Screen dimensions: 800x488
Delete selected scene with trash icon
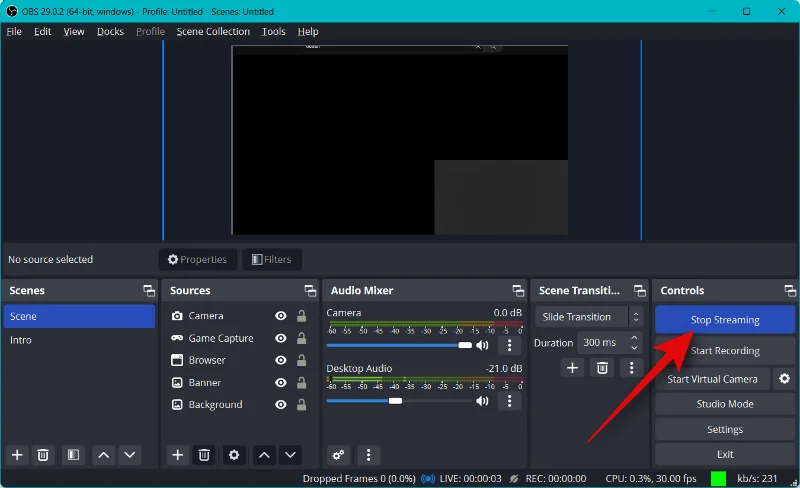point(43,455)
